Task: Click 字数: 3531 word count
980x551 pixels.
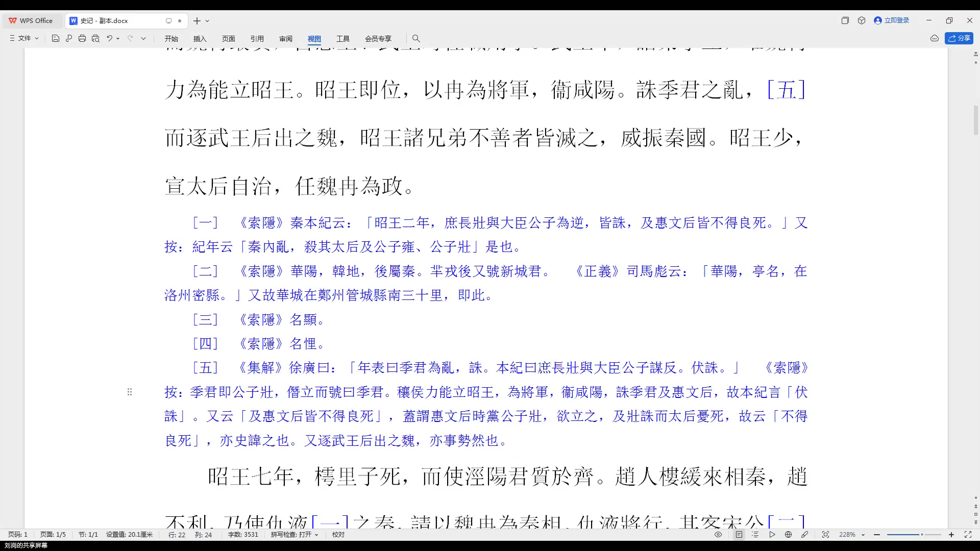Action: pos(243,535)
